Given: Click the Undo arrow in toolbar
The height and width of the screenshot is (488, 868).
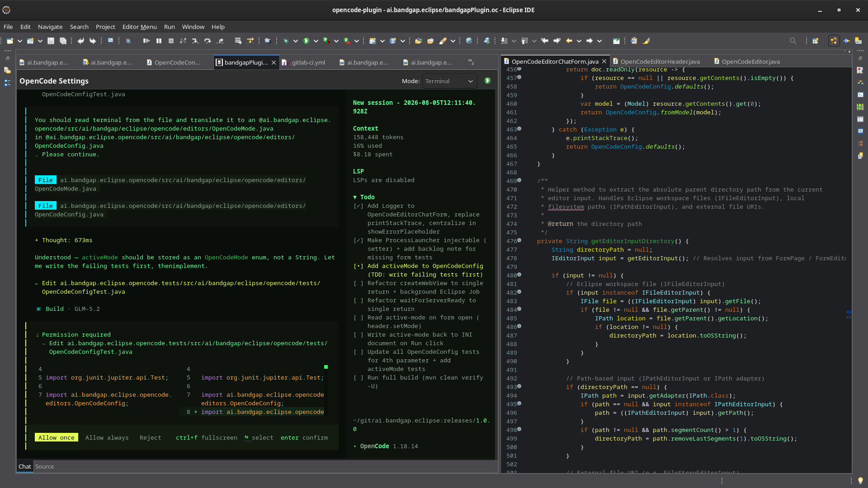Looking at the screenshot, I should (x=81, y=41).
